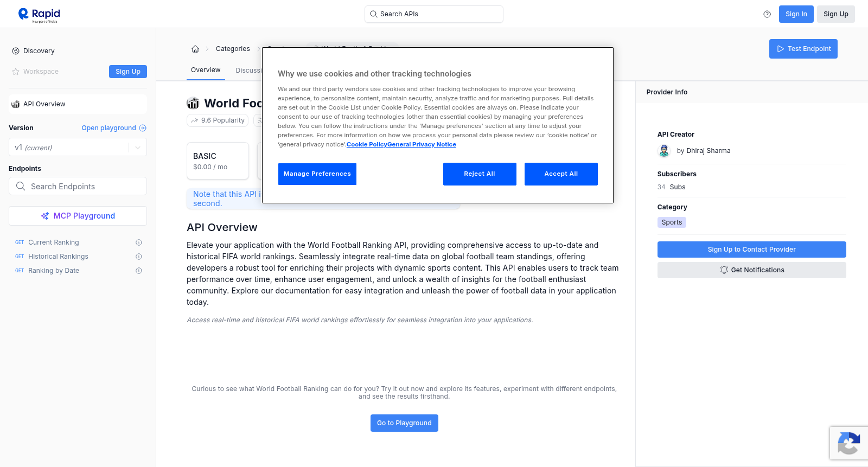Open the Overview tab
The width and height of the screenshot is (868, 467).
tap(206, 70)
